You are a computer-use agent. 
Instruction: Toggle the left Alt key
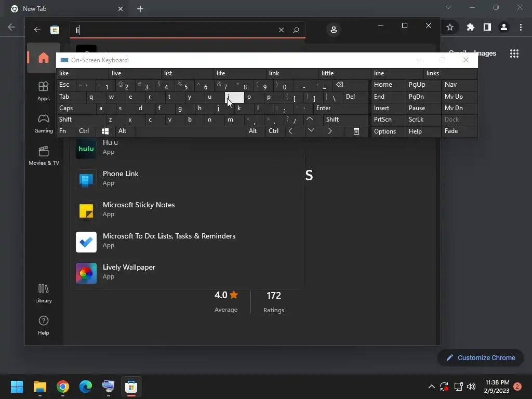click(x=125, y=131)
